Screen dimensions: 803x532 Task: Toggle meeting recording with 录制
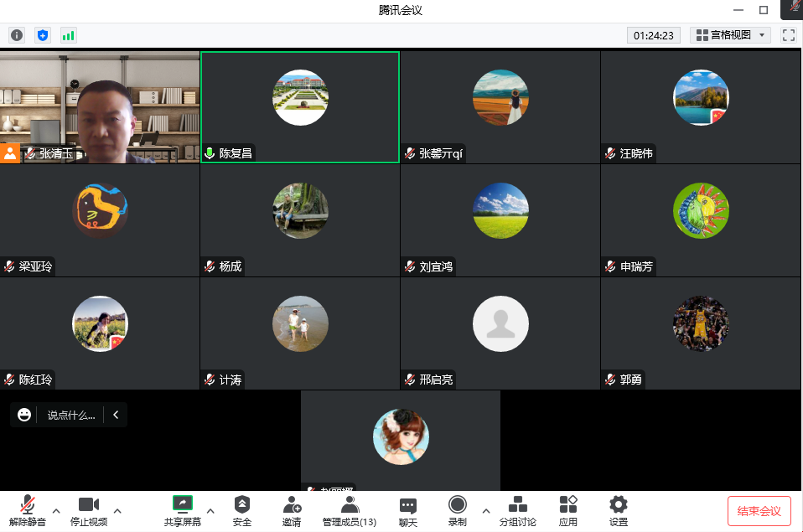[457, 510]
